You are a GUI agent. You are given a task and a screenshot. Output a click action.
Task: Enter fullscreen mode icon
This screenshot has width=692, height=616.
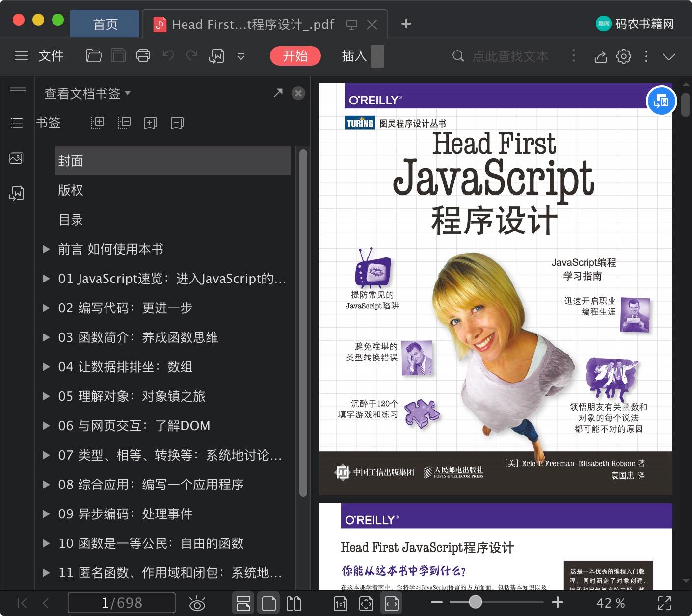point(664,603)
